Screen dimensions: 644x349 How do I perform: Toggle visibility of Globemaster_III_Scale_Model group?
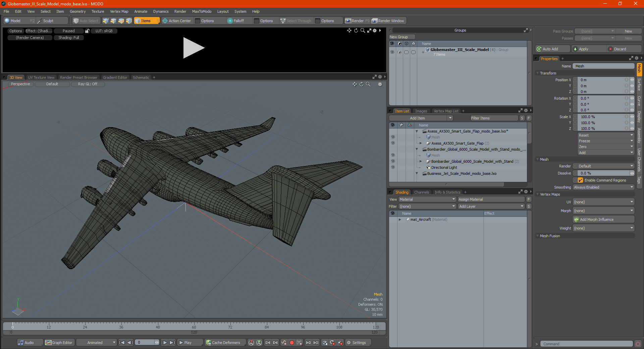(392, 52)
